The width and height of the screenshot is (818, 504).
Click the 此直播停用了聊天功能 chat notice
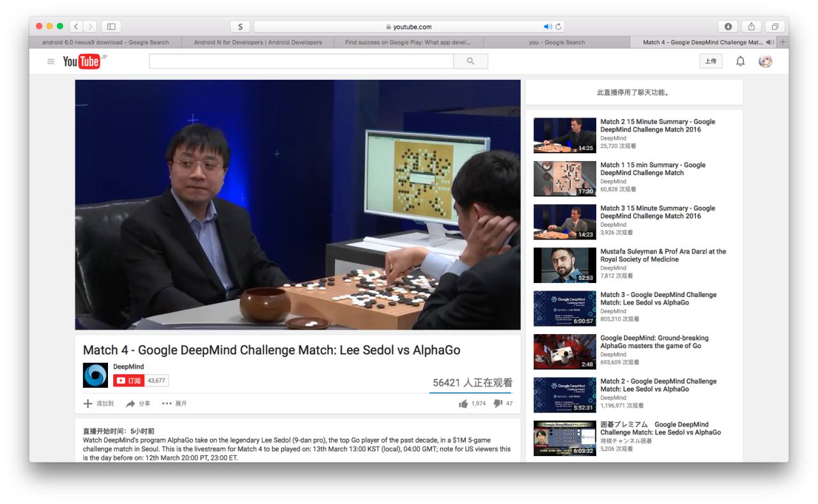(x=633, y=93)
